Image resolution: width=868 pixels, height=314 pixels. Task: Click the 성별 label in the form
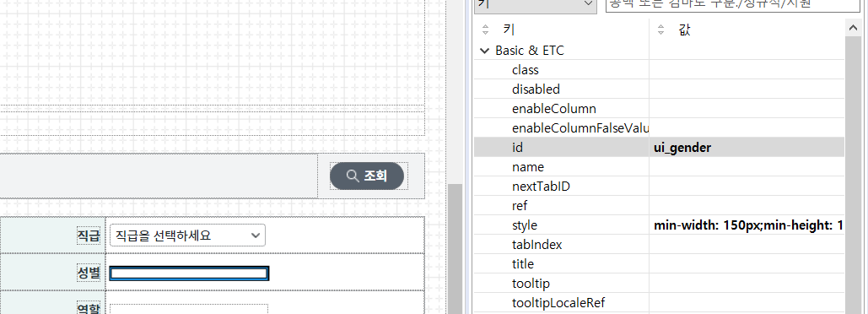pos(88,273)
